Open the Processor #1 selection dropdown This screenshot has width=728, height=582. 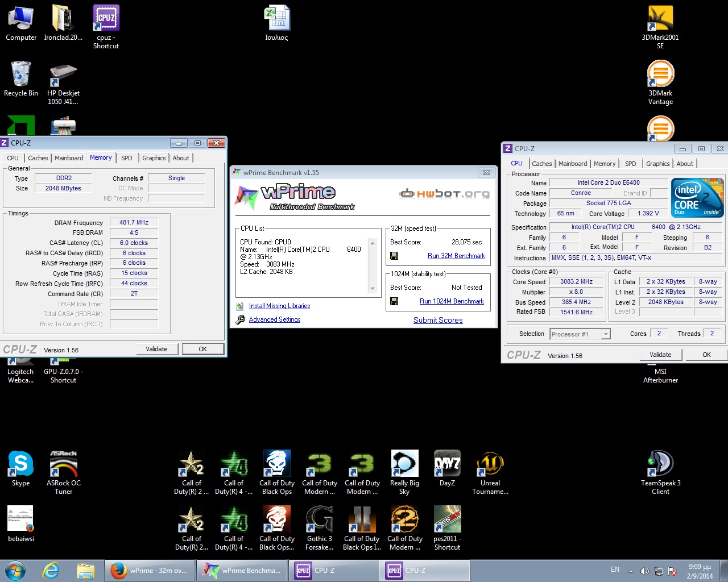click(x=580, y=334)
